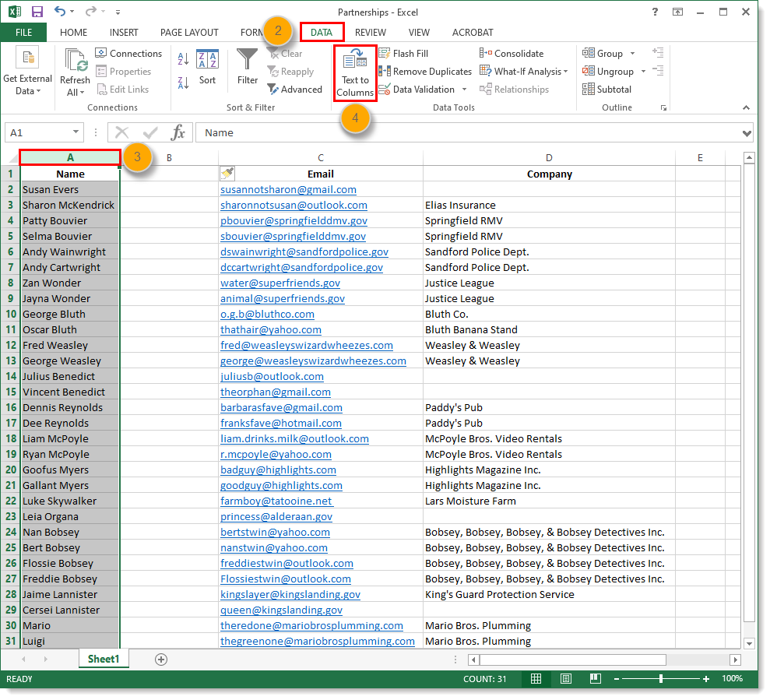Switch to the INSERT tab
This screenshot has height=700, width=770.
(x=124, y=33)
